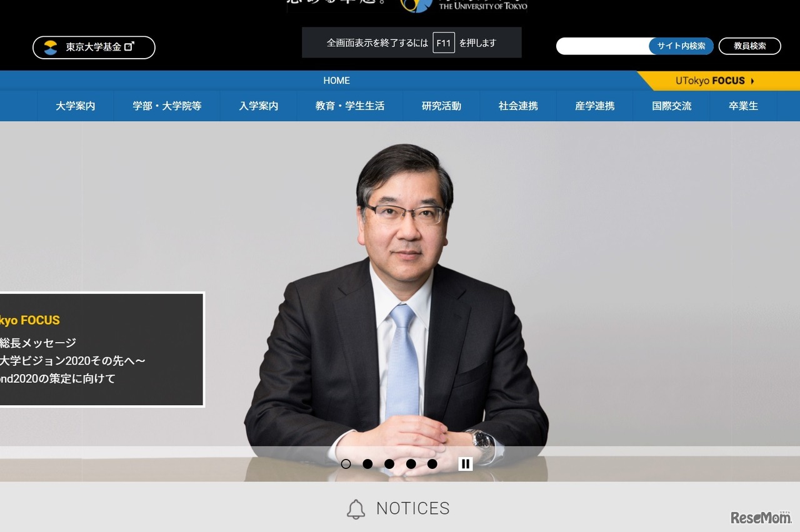
Task: Open the 学部・大学院等 menu
Action: [x=167, y=106]
